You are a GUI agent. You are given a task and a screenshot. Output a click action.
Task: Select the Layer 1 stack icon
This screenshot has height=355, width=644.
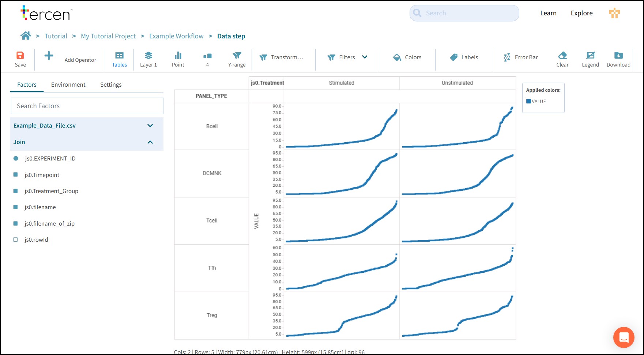[148, 56]
